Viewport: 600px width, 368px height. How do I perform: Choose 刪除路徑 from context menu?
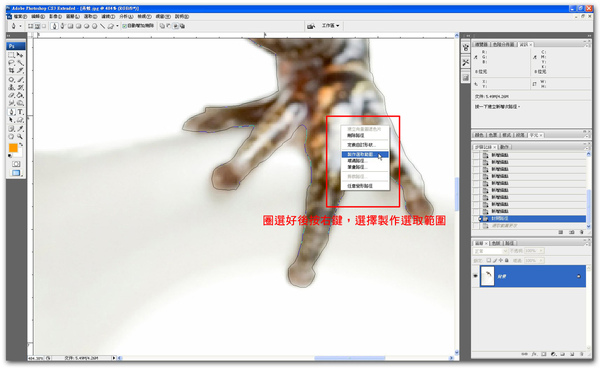click(x=356, y=135)
